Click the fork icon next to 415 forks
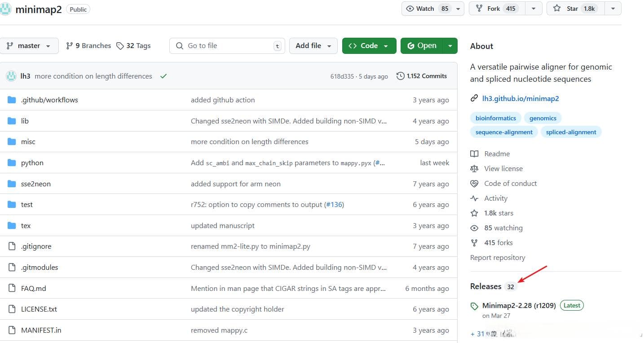This screenshot has width=644, height=343. [474, 242]
